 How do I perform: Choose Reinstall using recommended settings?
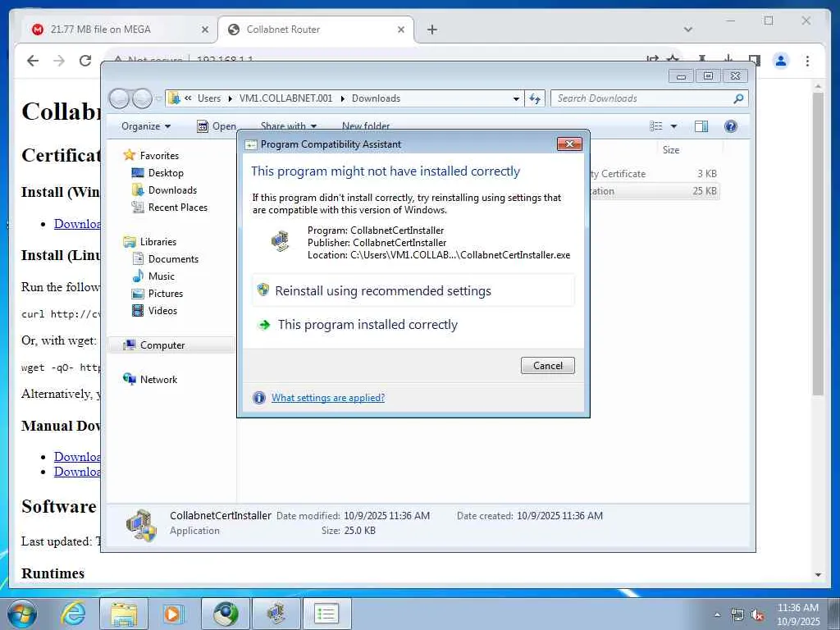click(x=413, y=291)
